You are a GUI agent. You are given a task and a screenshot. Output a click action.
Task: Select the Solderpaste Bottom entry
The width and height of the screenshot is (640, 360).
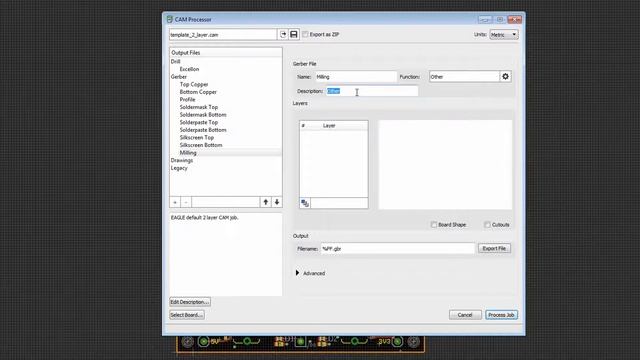click(203, 130)
